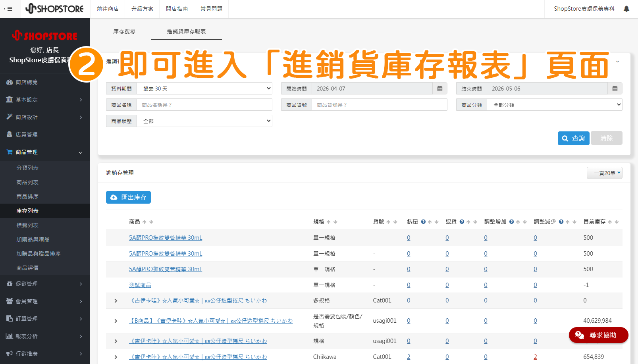Click the 結束時間 field showing 2026-05-06
638x364 pixels.
[x=547, y=89]
